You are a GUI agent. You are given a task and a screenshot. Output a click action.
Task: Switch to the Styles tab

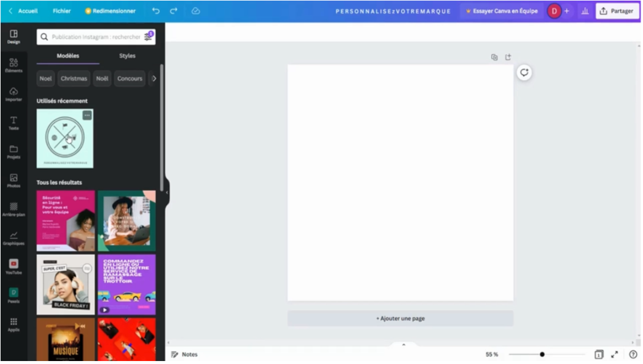coord(127,56)
